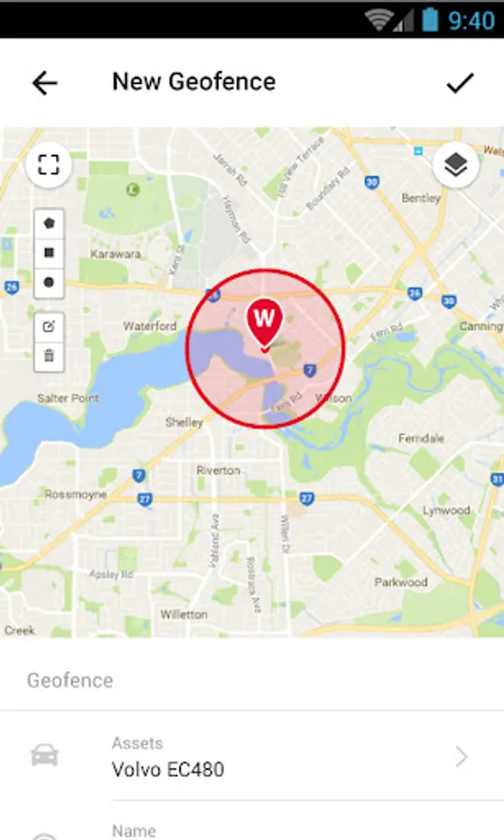Open the map layers selector
The width and height of the screenshot is (504, 840).
coord(455,164)
